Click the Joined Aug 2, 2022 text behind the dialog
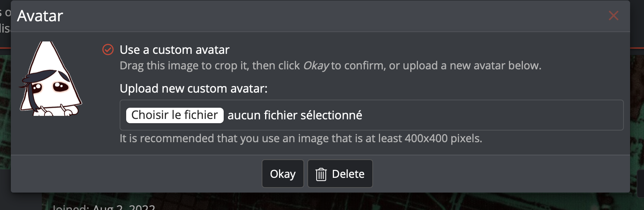Viewport: 644px width, 210px height. [104, 207]
